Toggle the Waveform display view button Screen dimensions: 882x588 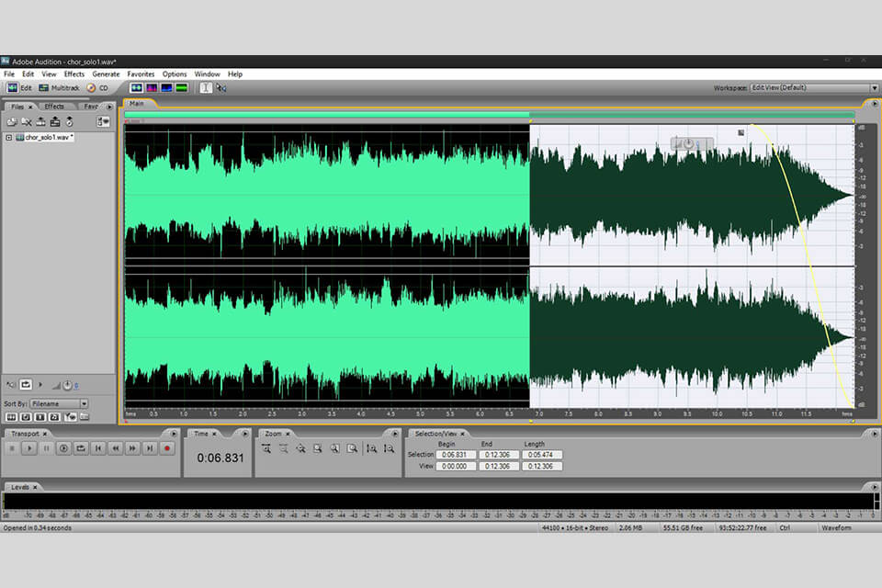point(136,87)
